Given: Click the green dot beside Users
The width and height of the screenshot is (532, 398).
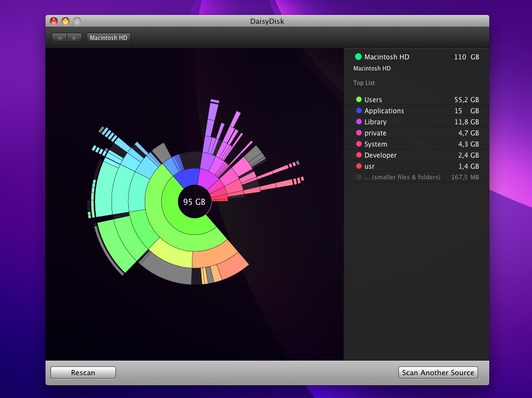Looking at the screenshot, I should 358,99.
